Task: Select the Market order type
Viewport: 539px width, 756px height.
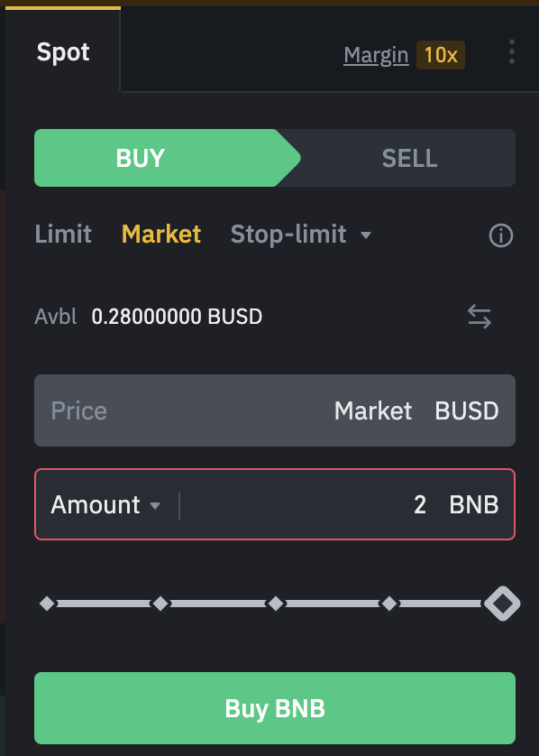Action: click(x=161, y=235)
